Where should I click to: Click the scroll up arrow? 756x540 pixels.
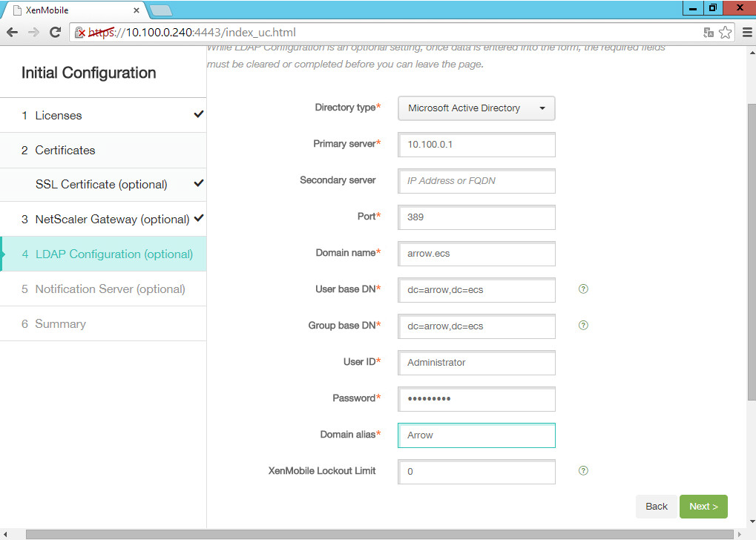(x=752, y=52)
